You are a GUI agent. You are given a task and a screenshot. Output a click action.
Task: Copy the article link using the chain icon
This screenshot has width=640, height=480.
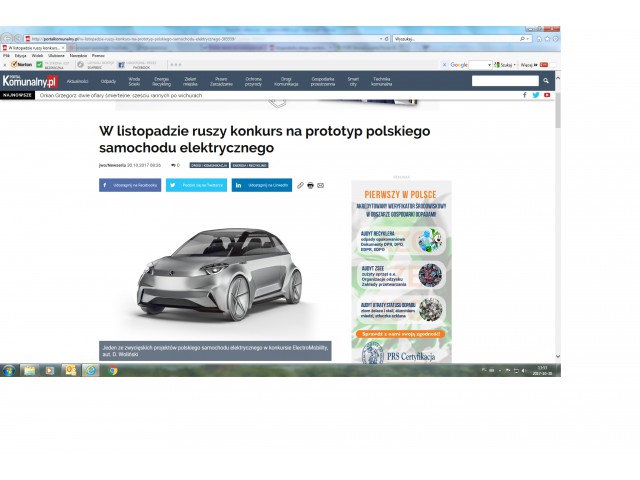tap(300, 185)
